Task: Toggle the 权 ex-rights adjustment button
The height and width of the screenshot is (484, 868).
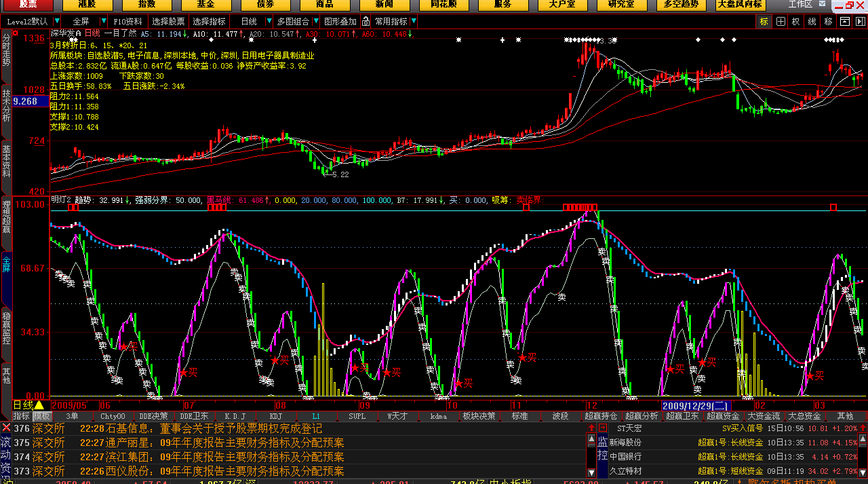Action: 796,22
